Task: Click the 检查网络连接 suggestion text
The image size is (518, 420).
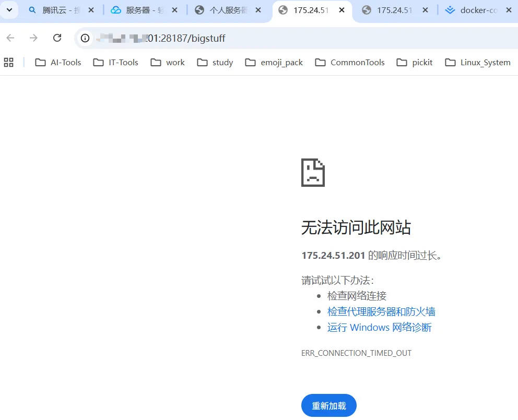Action: (x=357, y=296)
